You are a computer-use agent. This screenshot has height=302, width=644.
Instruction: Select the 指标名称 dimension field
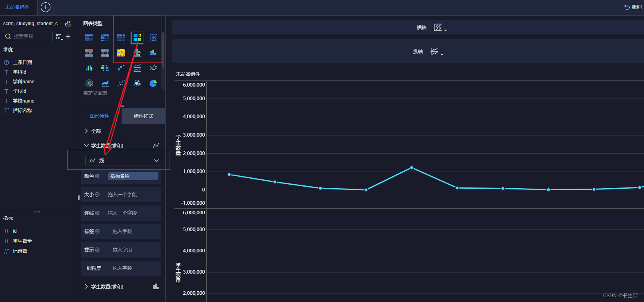coord(22,111)
